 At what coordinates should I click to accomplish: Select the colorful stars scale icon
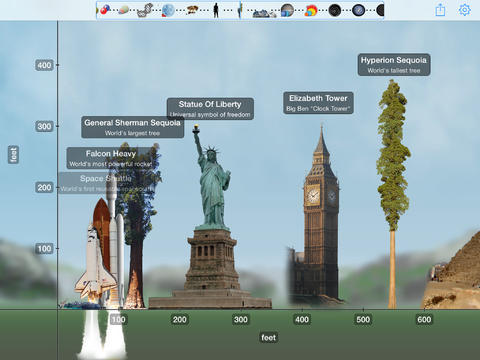310,11
